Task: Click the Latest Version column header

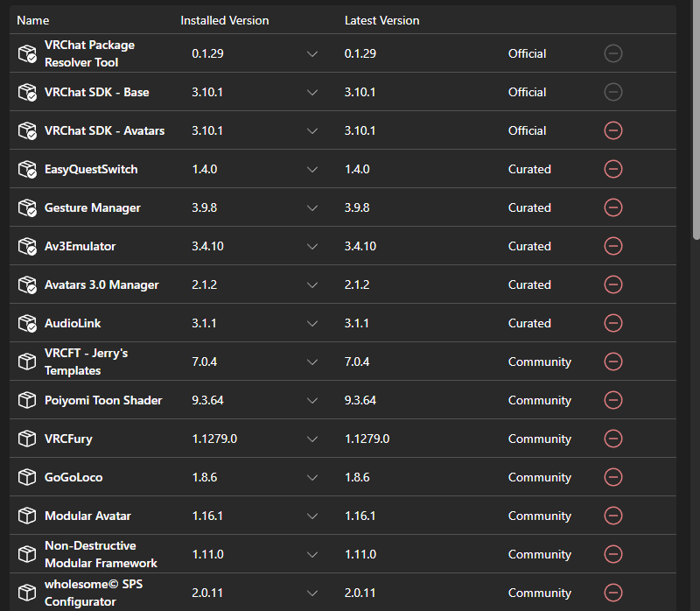Action: [x=381, y=20]
